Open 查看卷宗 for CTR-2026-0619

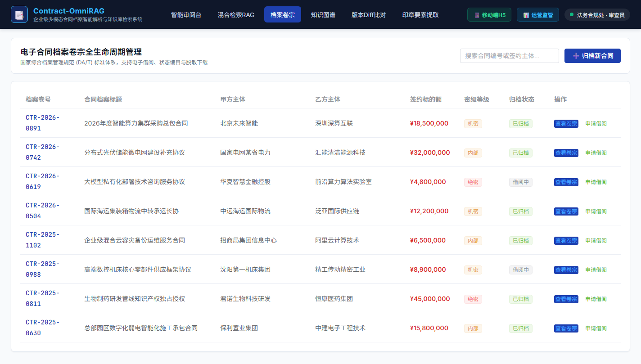[566, 182]
